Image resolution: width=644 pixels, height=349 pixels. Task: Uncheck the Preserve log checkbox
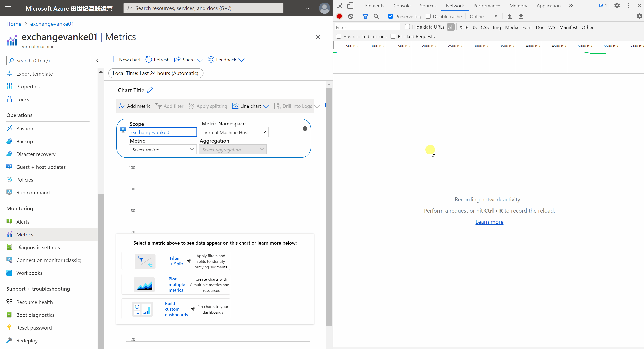tap(391, 17)
